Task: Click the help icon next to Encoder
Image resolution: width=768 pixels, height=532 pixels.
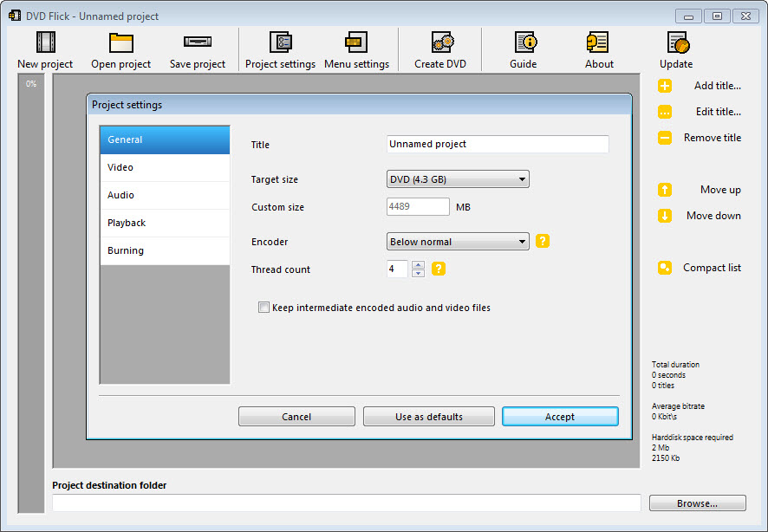Action: point(543,241)
